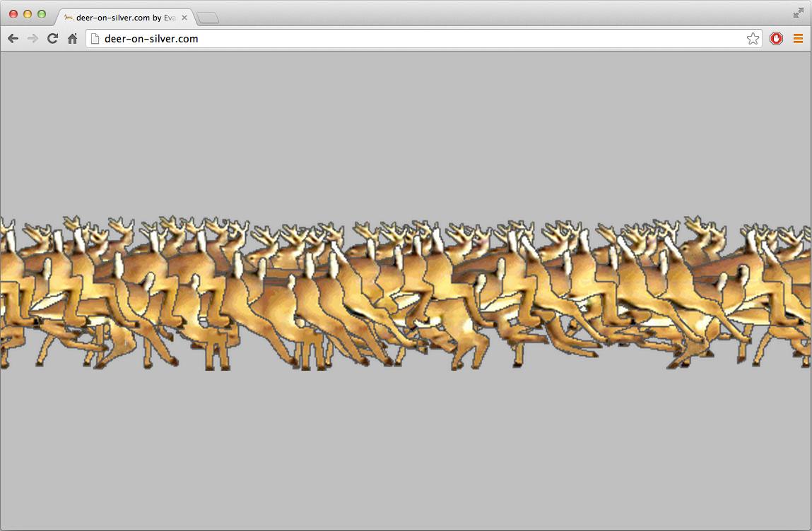Enter full screen with the expand arrows
Viewport: 812px width, 531px height.
tap(798, 13)
